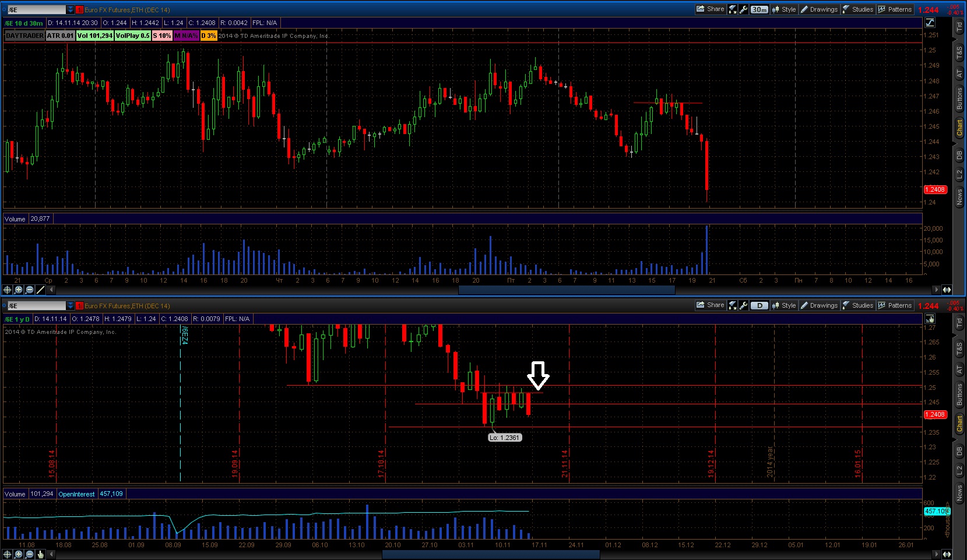Viewport: 967px width, 560px height.
Task: Click Patterns on the 30m chart toolbar
Action: click(895, 9)
